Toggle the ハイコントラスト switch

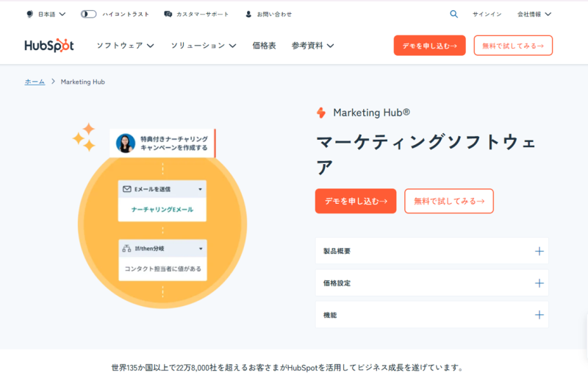tap(88, 14)
